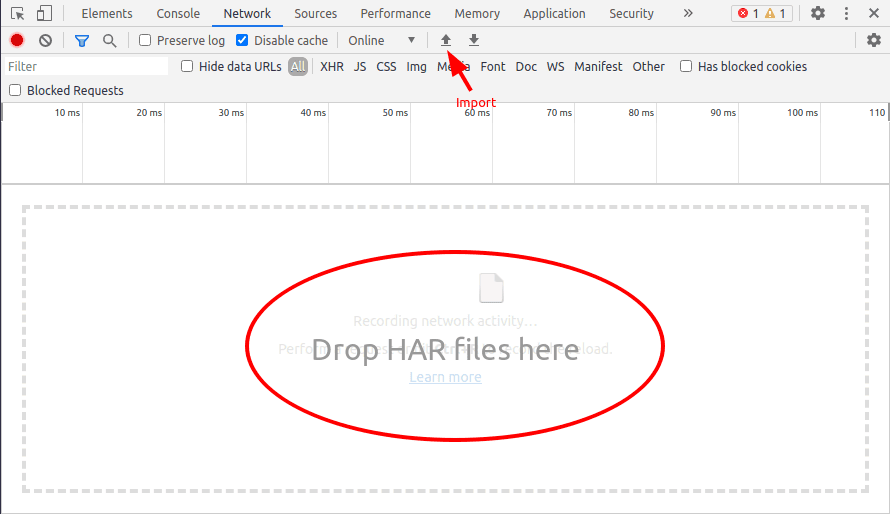Close the DevTools panel
Screen dimensions: 890x514
coord(874,13)
